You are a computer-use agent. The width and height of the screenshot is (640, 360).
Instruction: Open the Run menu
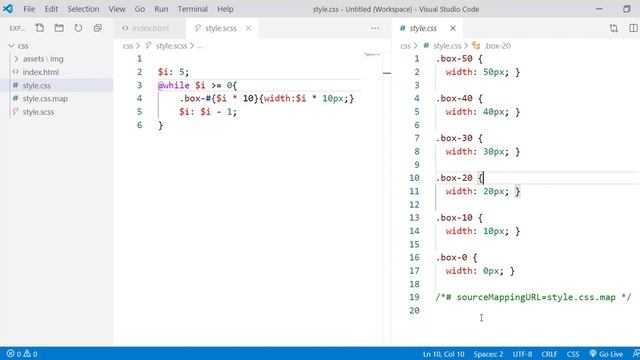161,9
